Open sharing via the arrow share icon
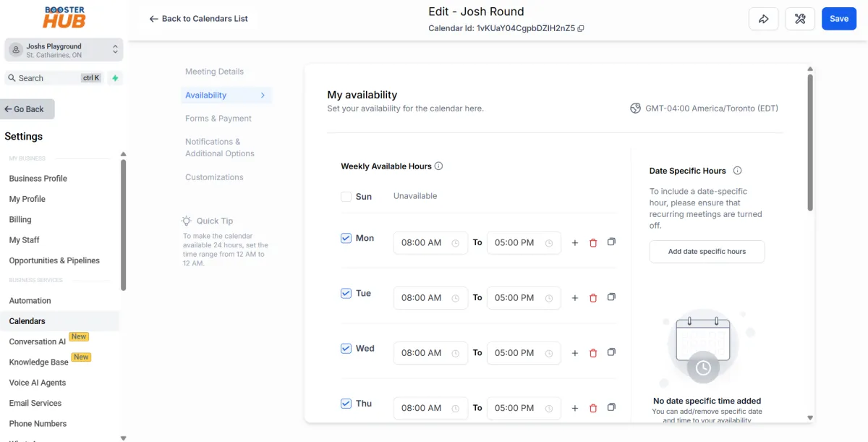Screen dimensions: 868x442 point(764,19)
